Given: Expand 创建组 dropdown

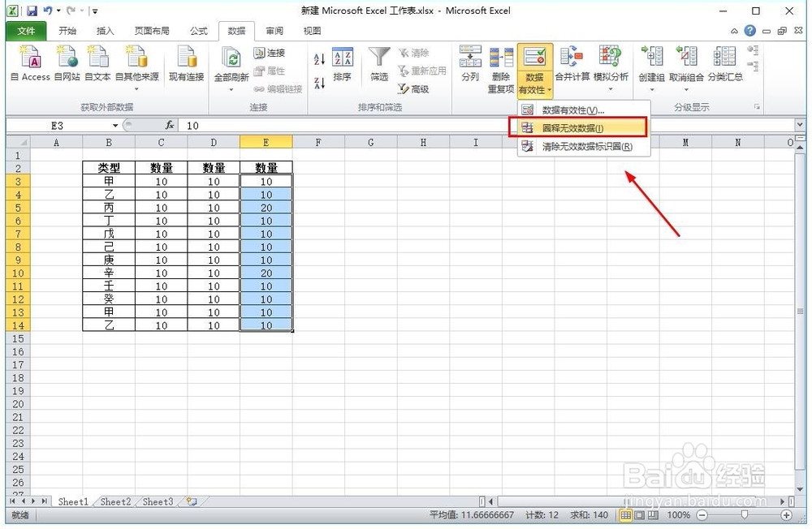Looking at the screenshot, I should 652,89.
